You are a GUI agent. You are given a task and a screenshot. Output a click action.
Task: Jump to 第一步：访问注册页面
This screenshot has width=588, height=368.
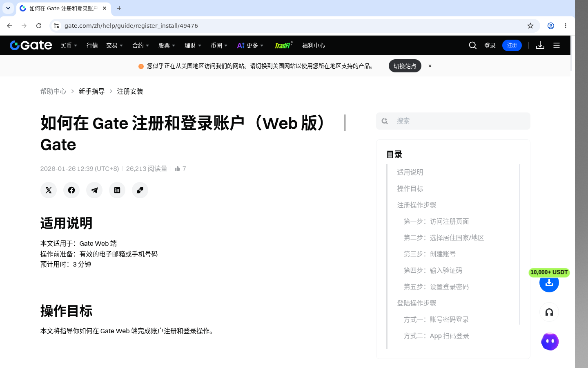click(436, 221)
